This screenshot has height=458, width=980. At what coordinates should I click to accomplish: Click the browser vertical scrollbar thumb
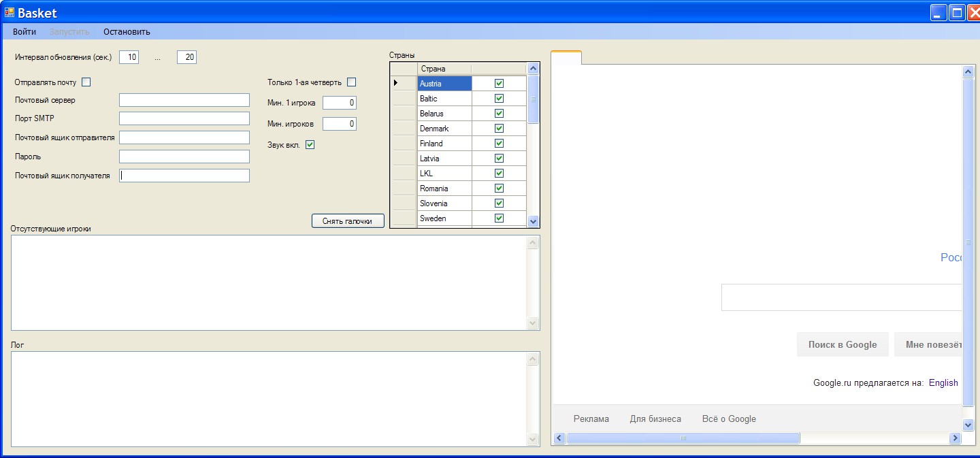pos(969,243)
